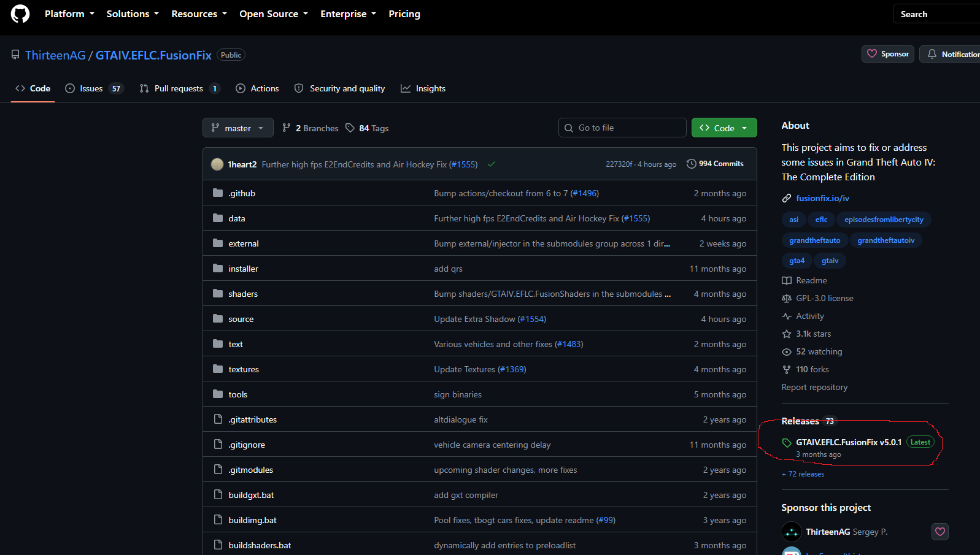The image size is (980, 555).
Task: Click the GitHub Octocat logo
Action: point(20,13)
